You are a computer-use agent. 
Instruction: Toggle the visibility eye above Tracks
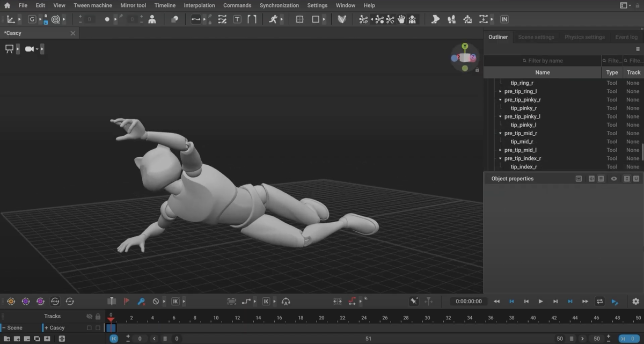pyautogui.click(x=89, y=316)
